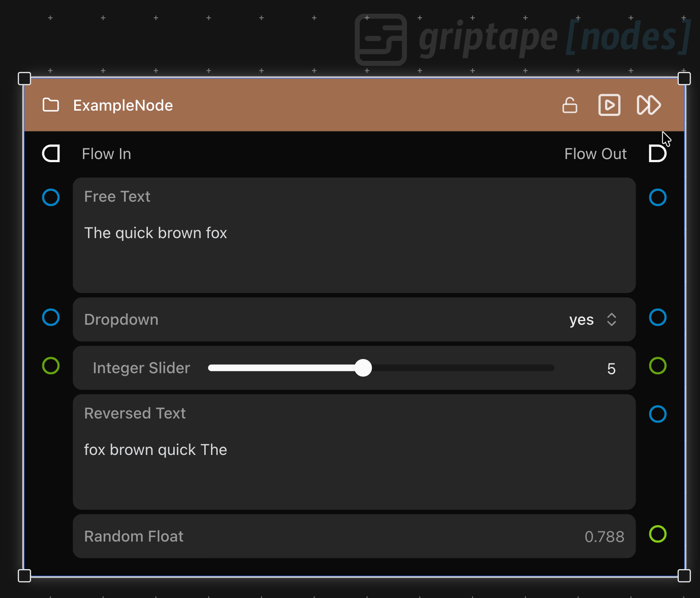Click the Reversed Text output area
The image size is (700, 598).
click(x=354, y=452)
